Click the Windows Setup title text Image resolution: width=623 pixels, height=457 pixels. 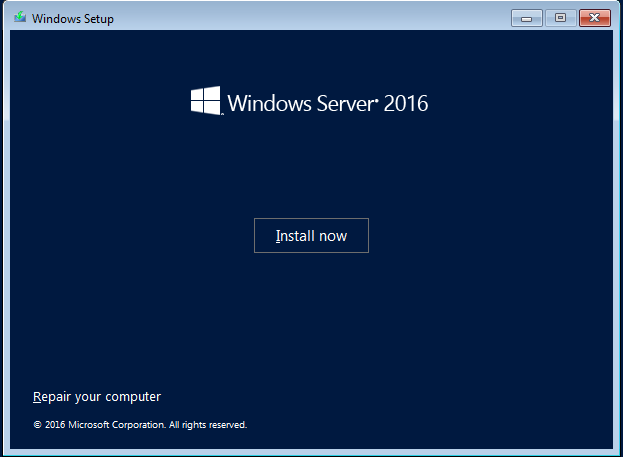[x=73, y=19]
